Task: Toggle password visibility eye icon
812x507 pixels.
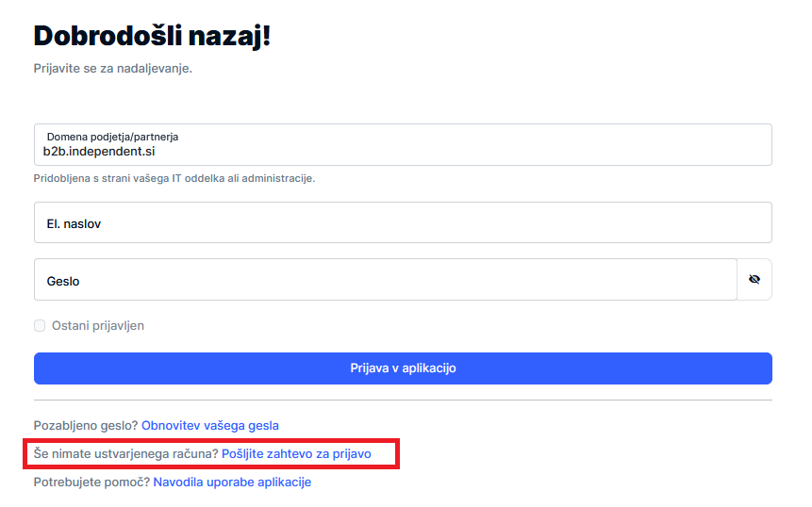Action: pyautogui.click(x=754, y=280)
